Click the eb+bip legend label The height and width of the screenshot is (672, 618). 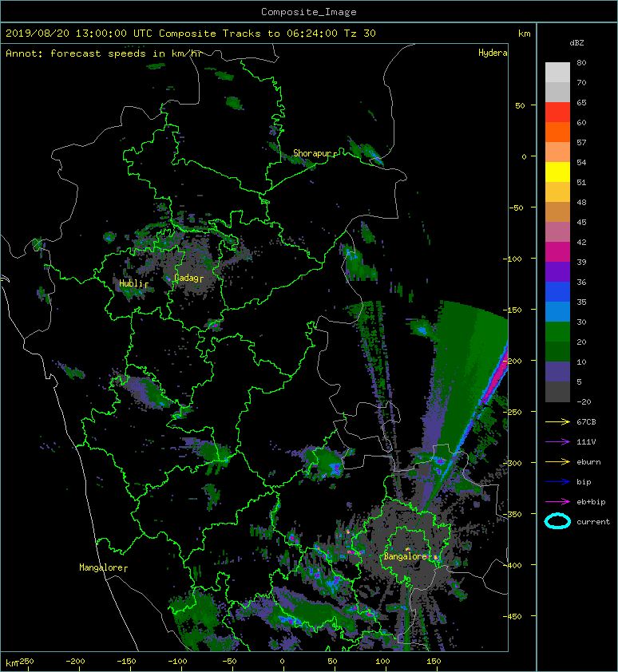(x=591, y=502)
